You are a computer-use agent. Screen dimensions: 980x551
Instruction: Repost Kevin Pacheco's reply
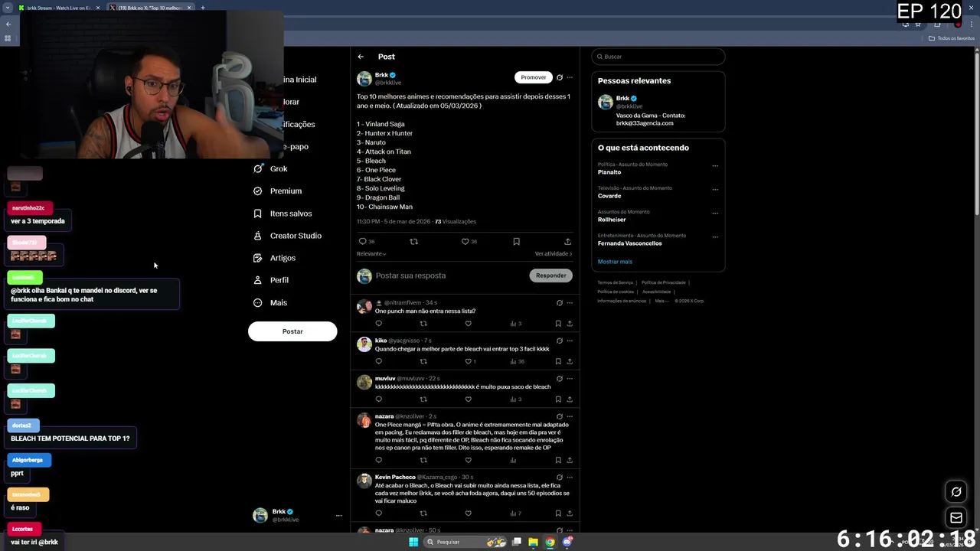tap(423, 514)
